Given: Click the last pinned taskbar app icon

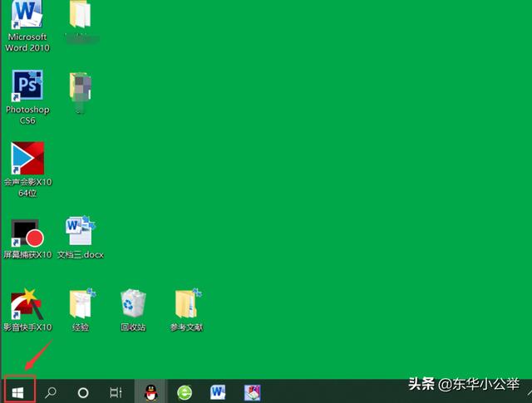Looking at the screenshot, I should click(x=253, y=391).
